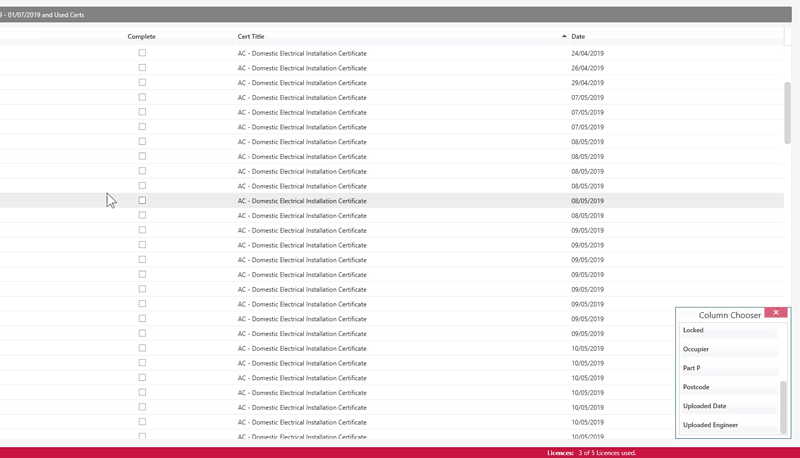Select Locked in the Column Chooser

tap(694, 330)
